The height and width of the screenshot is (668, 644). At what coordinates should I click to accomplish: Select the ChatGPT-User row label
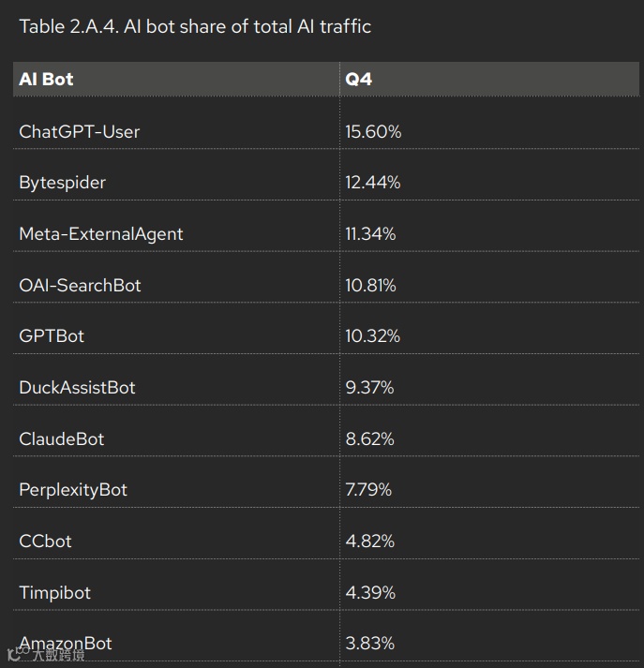[80, 132]
